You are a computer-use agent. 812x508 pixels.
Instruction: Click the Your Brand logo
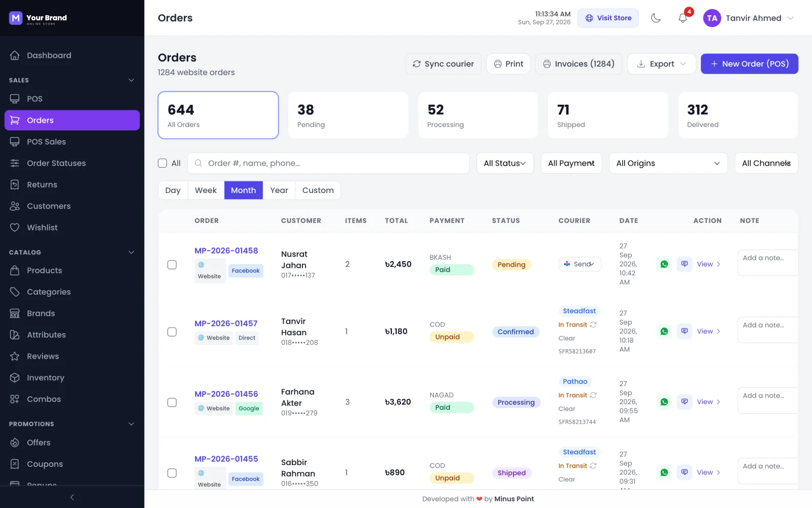38,18
